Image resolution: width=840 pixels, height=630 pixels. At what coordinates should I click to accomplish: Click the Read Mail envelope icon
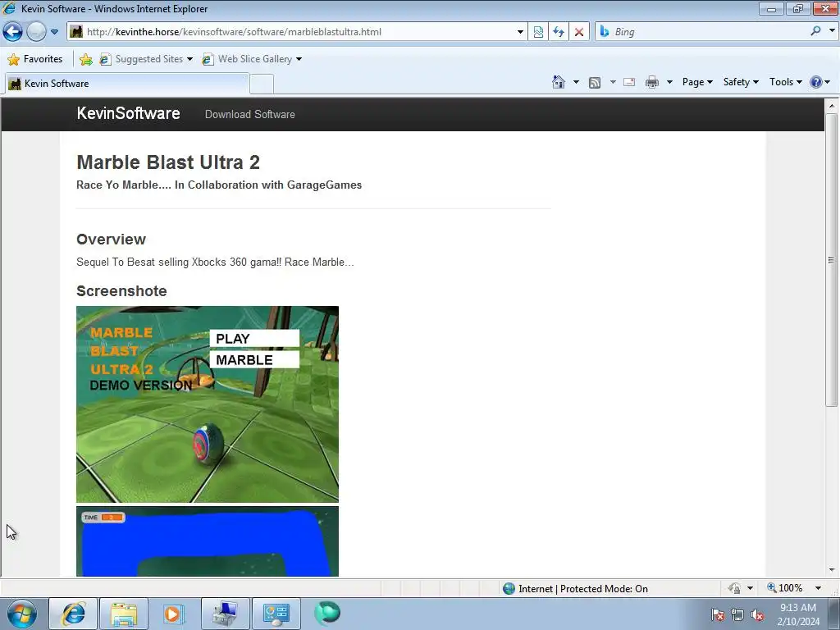coord(629,82)
